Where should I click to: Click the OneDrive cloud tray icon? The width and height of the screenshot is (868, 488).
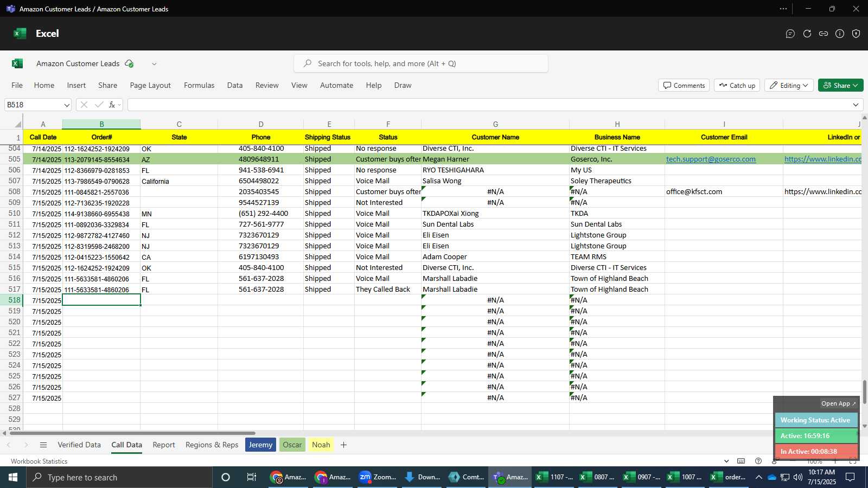coord(771,477)
